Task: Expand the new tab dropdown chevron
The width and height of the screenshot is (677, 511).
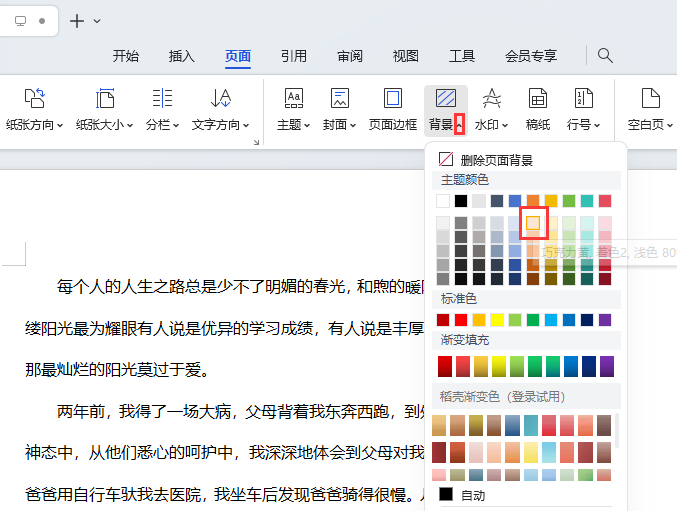Action: click(96, 21)
